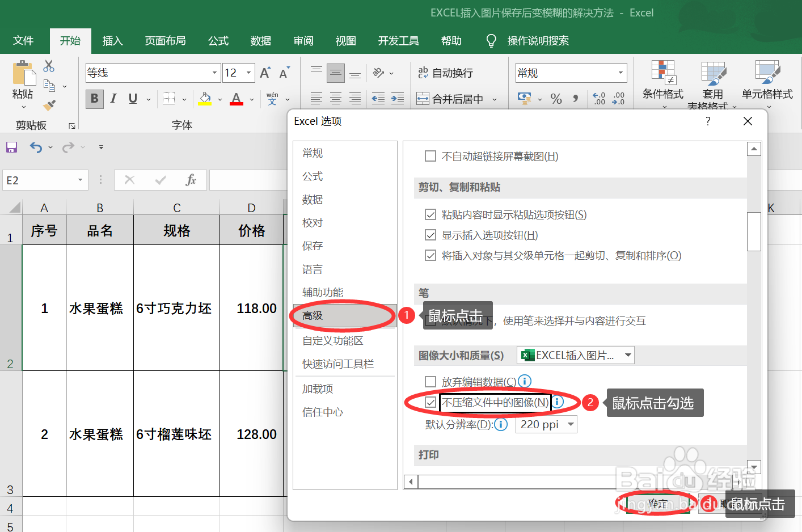Click Decrease Indent icon
The height and width of the screenshot is (532, 802).
coord(378,99)
